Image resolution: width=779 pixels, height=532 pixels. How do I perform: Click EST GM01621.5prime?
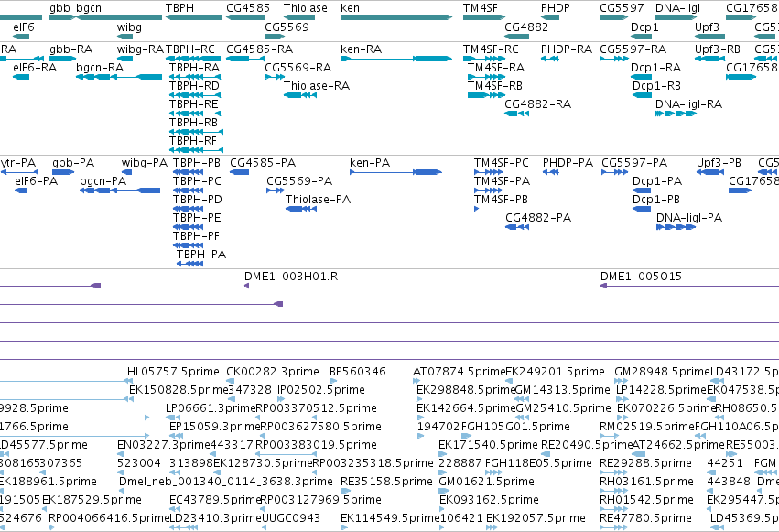click(x=444, y=491)
